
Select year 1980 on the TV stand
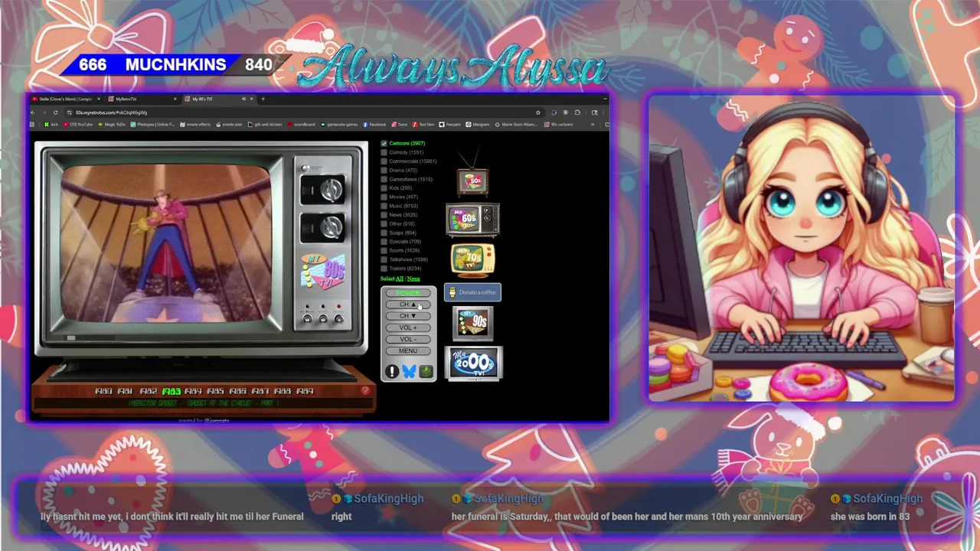pos(103,391)
